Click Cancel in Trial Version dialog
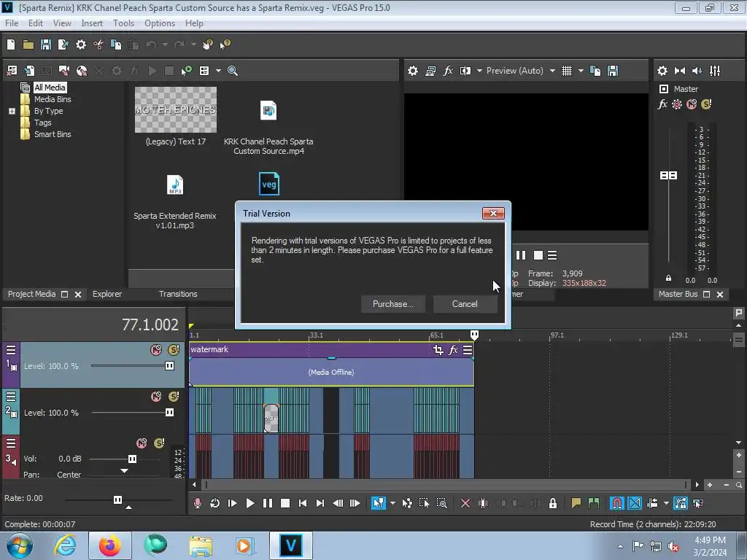The image size is (747, 560). pos(465,304)
